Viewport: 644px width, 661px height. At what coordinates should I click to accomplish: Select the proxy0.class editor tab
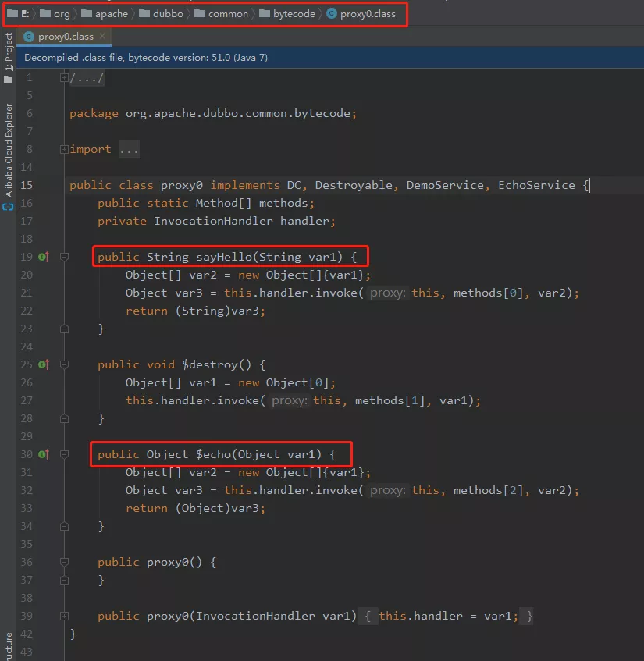(x=65, y=37)
